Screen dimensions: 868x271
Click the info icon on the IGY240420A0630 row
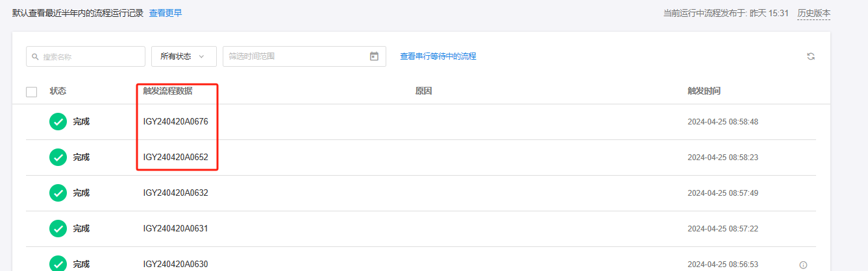point(803,265)
